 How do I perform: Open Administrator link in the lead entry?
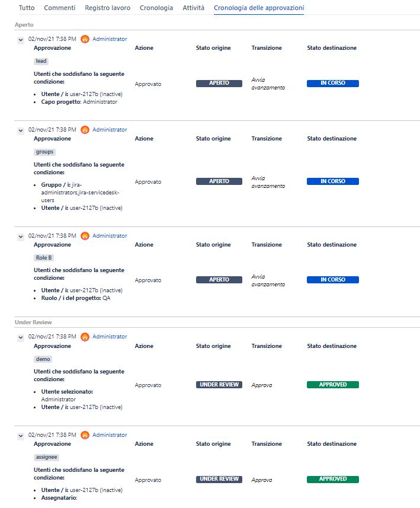pyautogui.click(x=110, y=39)
